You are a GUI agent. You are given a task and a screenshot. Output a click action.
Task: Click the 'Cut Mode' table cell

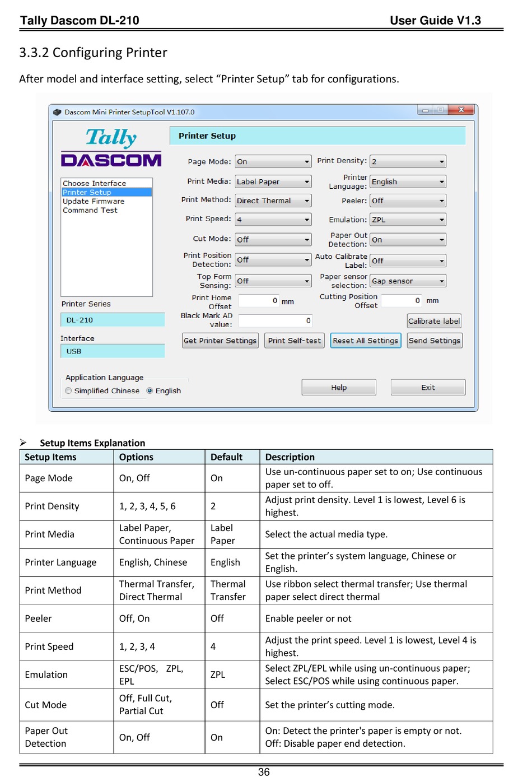click(x=67, y=705)
